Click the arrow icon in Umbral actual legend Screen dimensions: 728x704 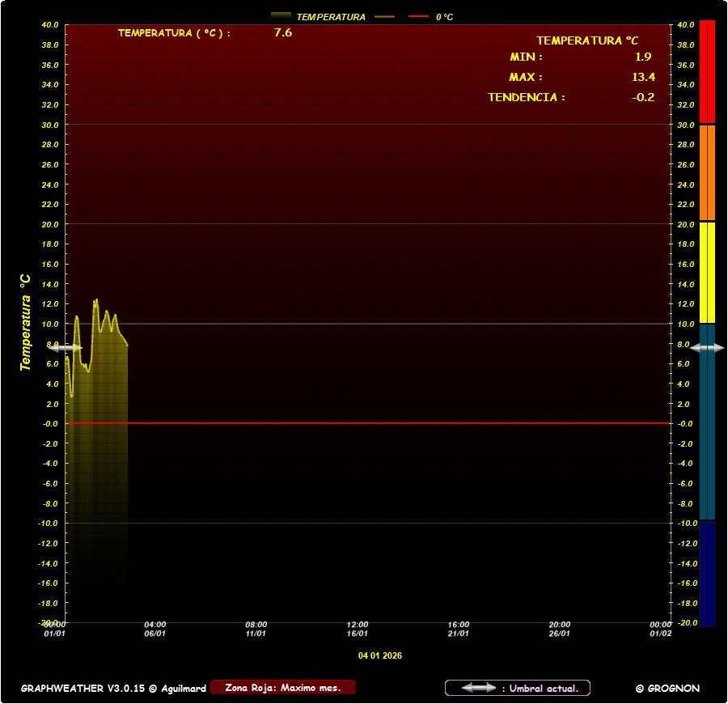(x=479, y=688)
